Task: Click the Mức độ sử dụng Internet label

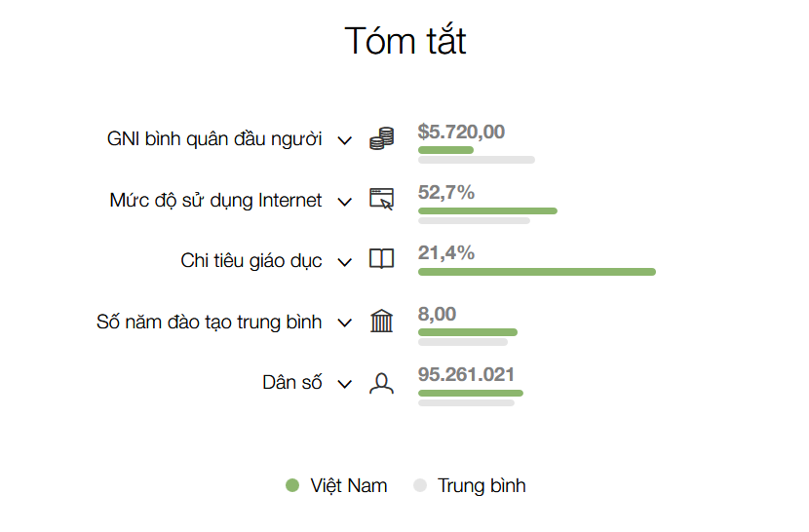Action: point(215,201)
